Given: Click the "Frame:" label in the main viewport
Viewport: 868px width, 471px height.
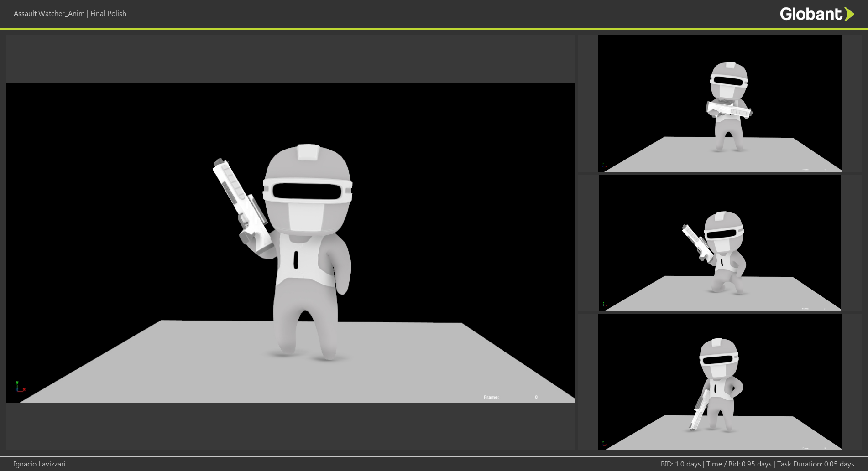Looking at the screenshot, I should click(x=491, y=397).
